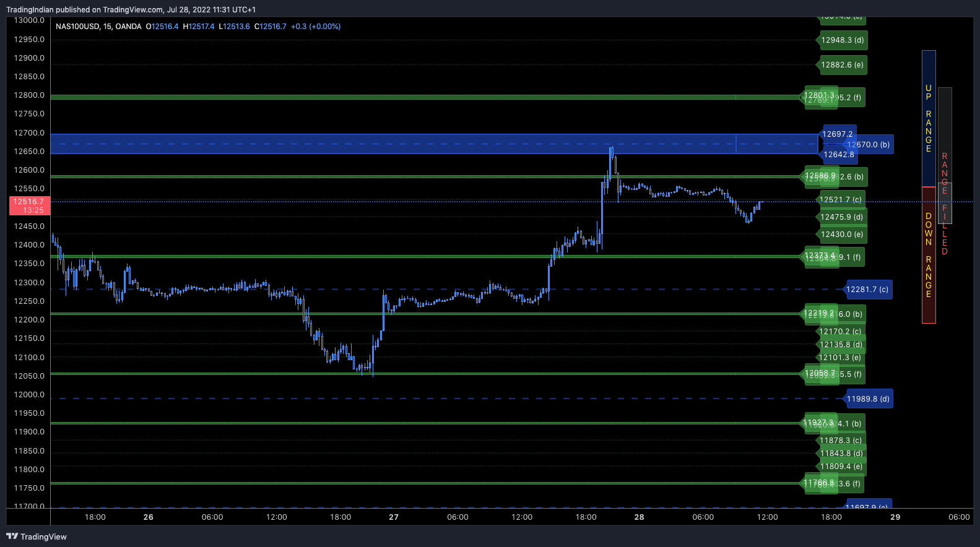Click the 12642.8 blue zone bottom label
This screenshot has height=547, width=980.
click(838, 155)
